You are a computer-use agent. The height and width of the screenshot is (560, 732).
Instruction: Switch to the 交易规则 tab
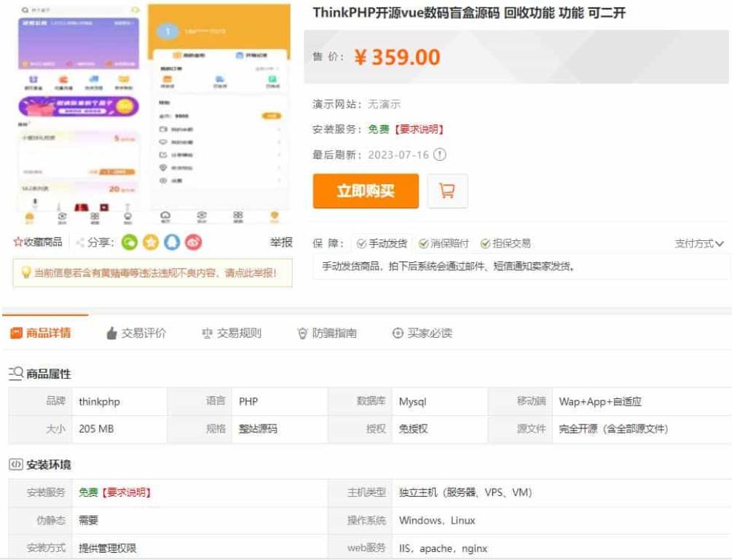(x=232, y=333)
